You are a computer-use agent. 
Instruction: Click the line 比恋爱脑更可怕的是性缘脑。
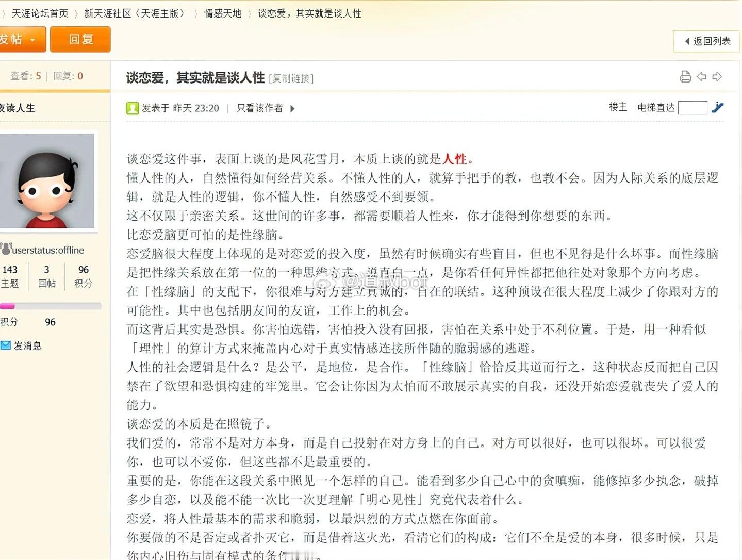[x=206, y=235]
